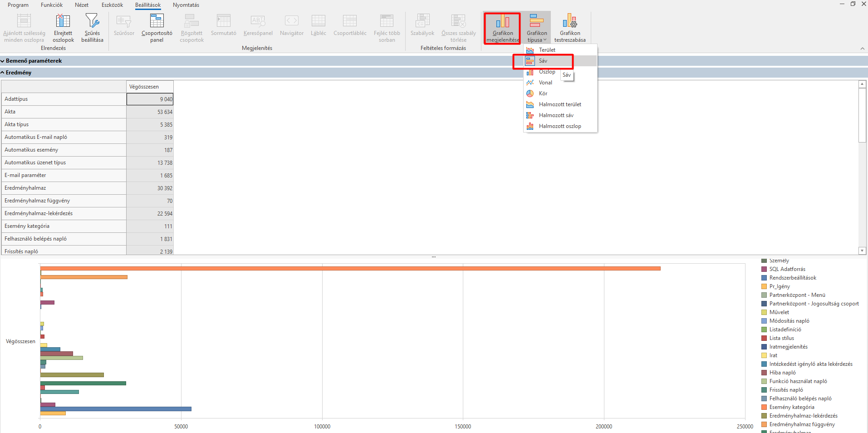Open the Funkciók ribbon tab
868x433 pixels.
pyautogui.click(x=52, y=5)
